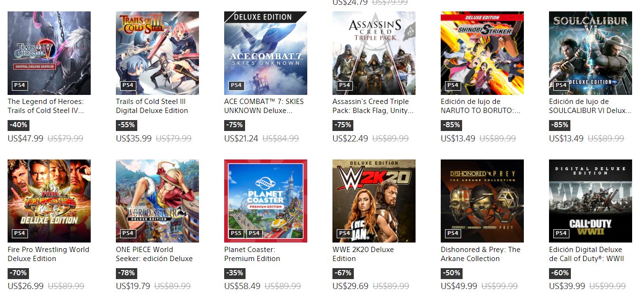
Task: Open Trails of Cold Steel III cover image
Action: click(157, 53)
